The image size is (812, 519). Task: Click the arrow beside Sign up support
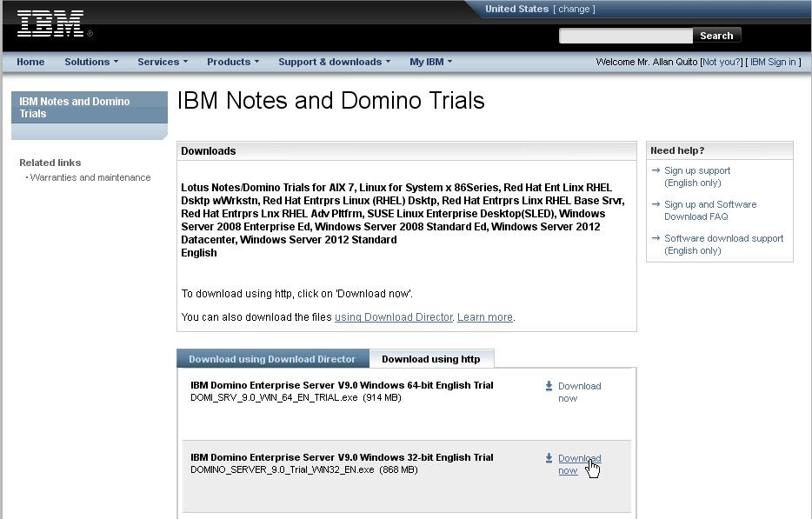pyautogui.click(x=656, y=170)
